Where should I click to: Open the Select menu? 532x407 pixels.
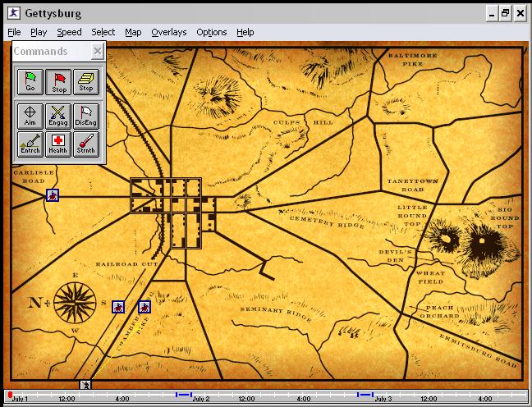[103, 32]
